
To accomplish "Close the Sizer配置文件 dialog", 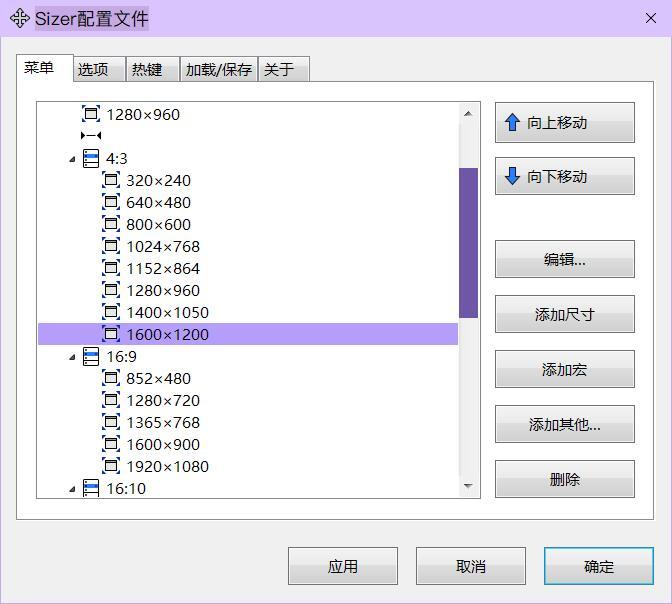I will 651,18.
